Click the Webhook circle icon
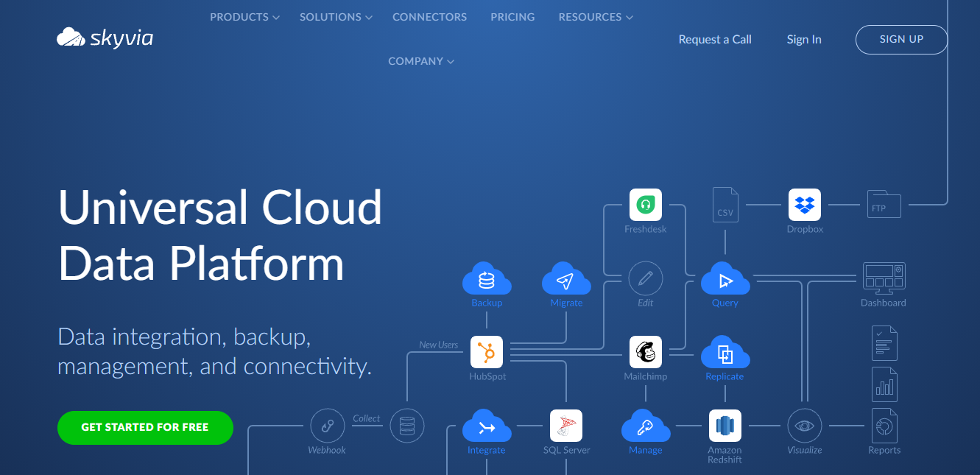The image size is (980, 475). [x=328, y=426]
